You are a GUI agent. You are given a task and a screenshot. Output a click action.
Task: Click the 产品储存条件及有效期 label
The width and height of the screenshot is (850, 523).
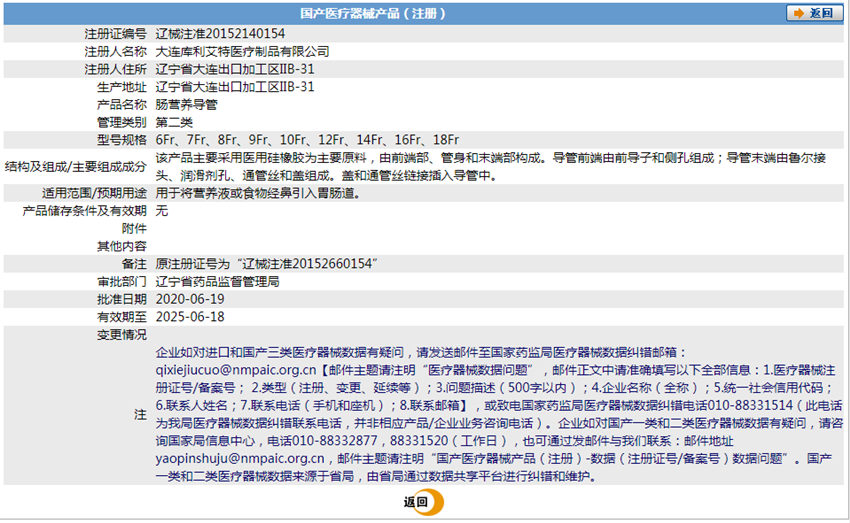pyautogui.click(x=85, y=211)
